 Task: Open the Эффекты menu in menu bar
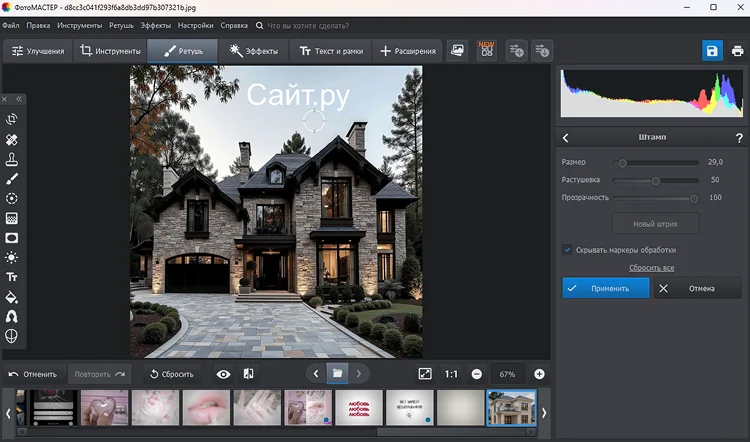click(155, 25)
